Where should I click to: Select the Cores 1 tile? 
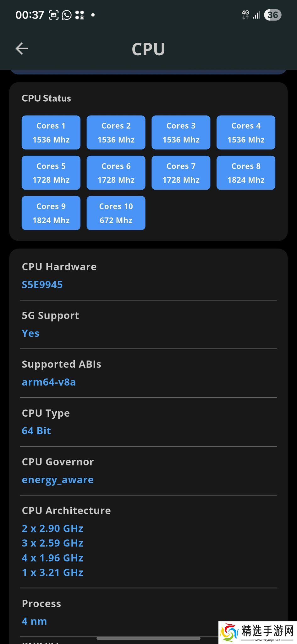pos(51,132)
